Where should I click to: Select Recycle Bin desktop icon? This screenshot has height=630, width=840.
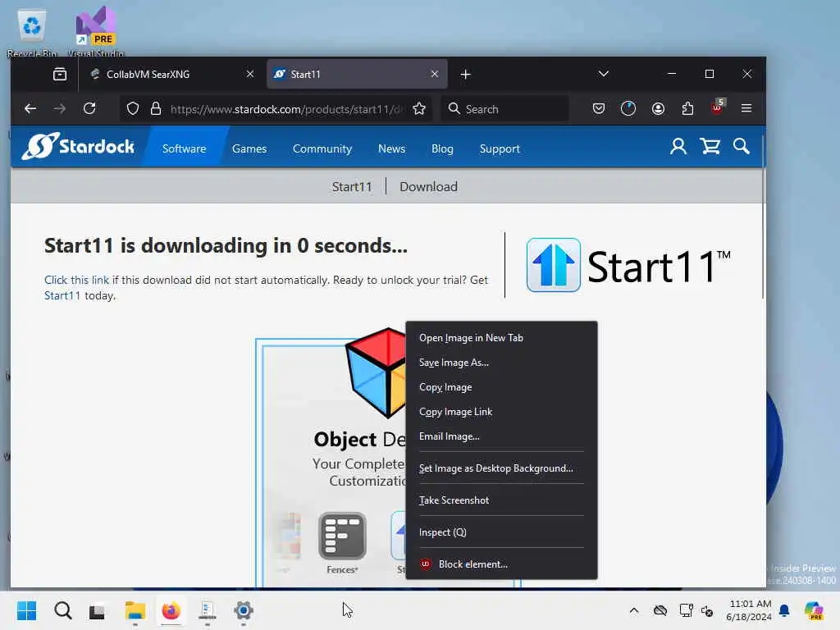[x=32, y=33]
